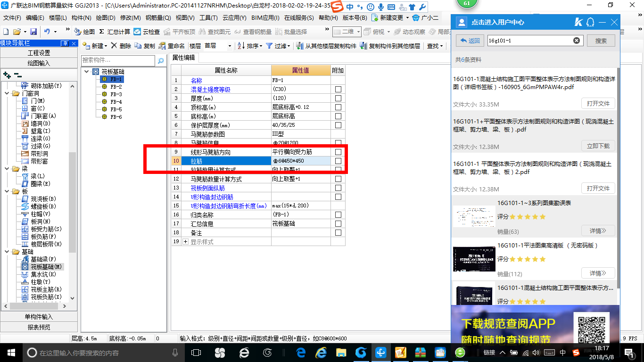644x362 pixels.
Task: Open the 二维 view mode dropdown
Action: click(358, 32)
